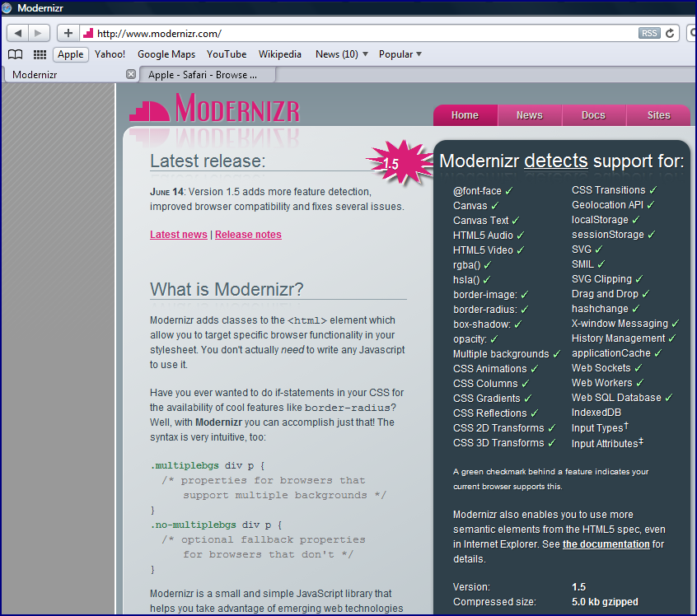Click the back navigation arrow
Viewport: 697px width, 616px height.
pyautogui.click(x=18, y=32)
